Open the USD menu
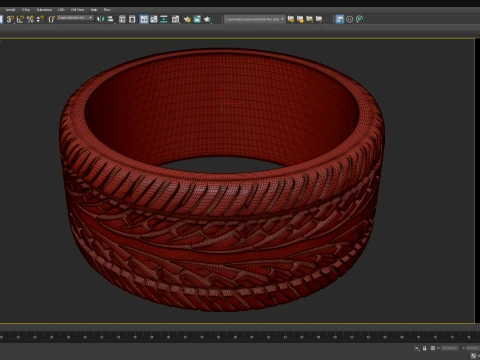The width and height of the screenshot is (480, 360). coord(61,10)
